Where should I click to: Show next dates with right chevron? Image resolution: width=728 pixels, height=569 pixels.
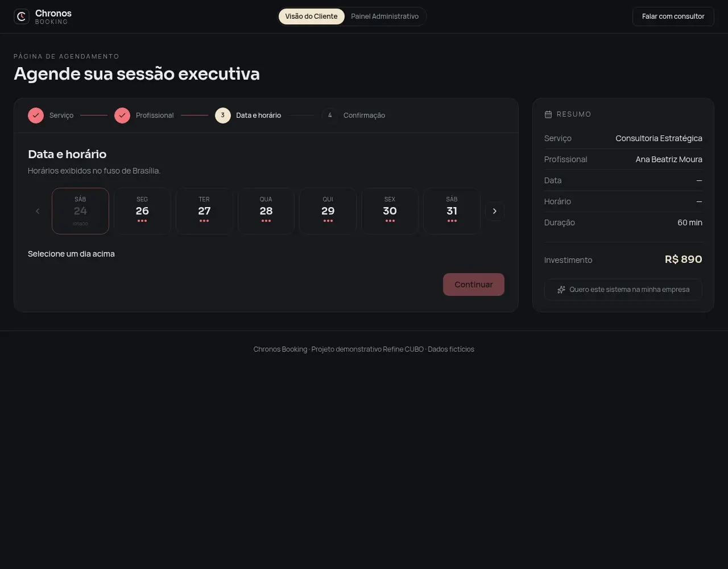tap(495, 211)
